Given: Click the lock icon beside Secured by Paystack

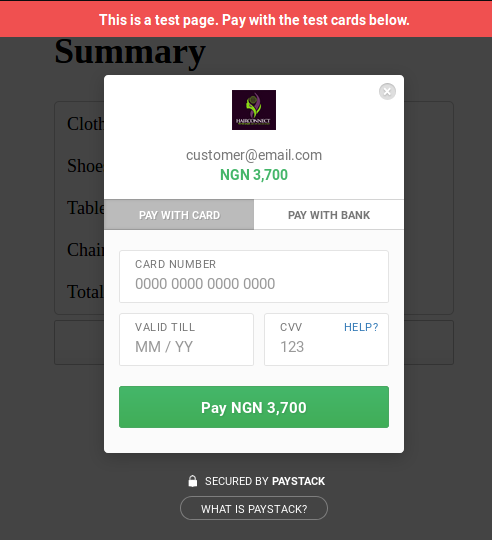Looking at the screenshot, I should coord(193,481).
